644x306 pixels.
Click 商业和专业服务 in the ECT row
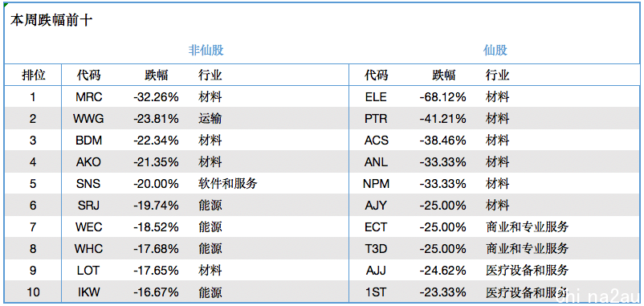pyautogui.click(x=527, y=226)
